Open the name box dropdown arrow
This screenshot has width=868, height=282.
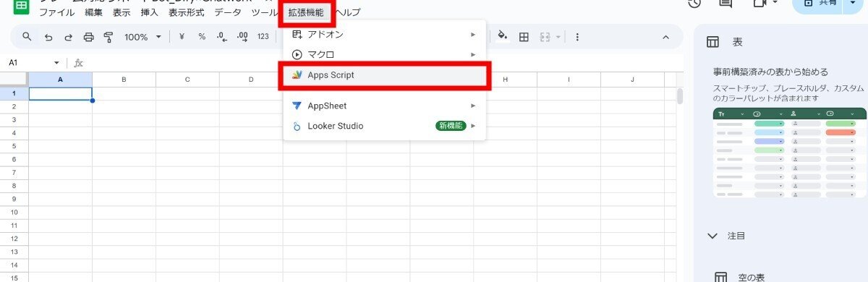coord(56,63)
